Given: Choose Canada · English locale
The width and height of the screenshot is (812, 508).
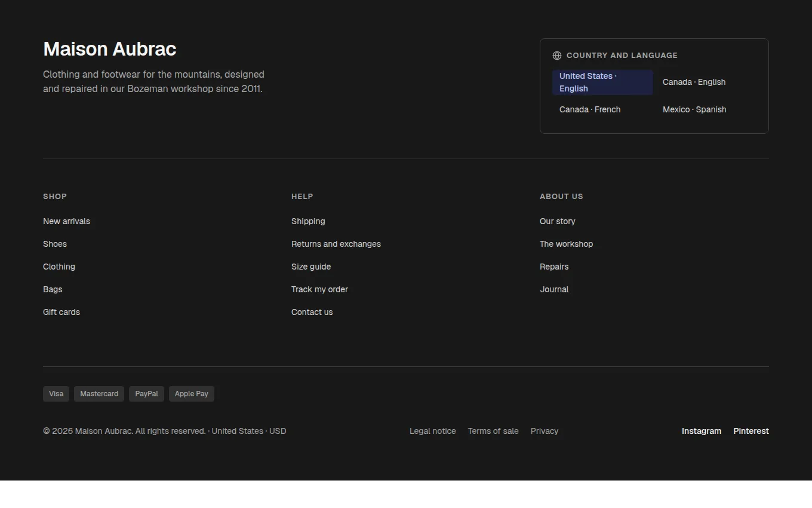Looking at the screenshot, I should click(x=694, y=82).
